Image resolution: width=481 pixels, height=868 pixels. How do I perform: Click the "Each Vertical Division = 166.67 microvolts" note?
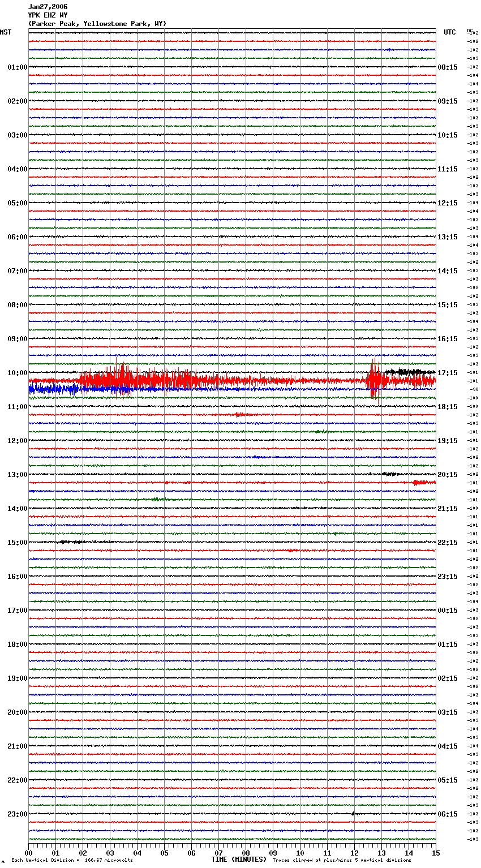coord(72,861)
